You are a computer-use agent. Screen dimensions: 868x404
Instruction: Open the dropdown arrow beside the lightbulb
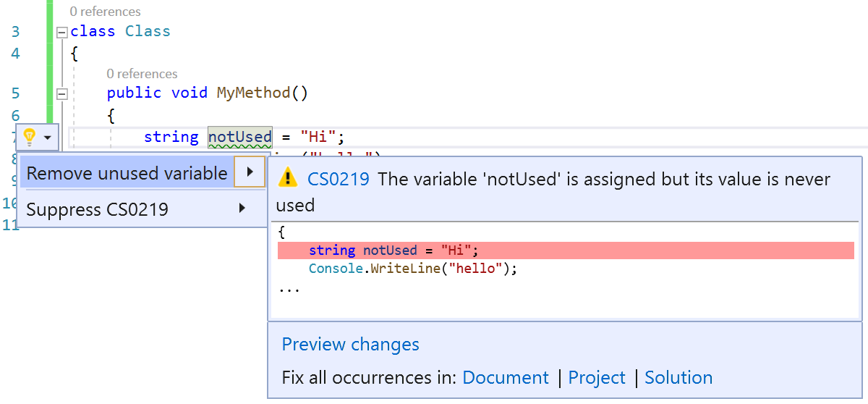pyautogui.click(x=48, y=137)
